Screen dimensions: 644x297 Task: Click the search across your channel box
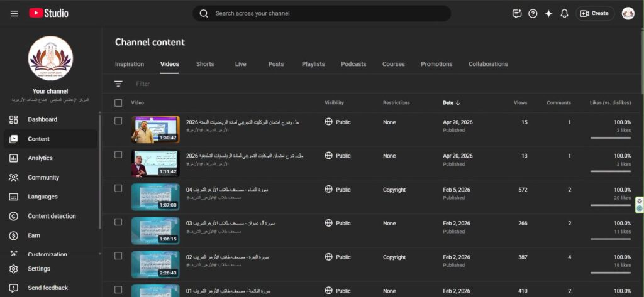tap(322, 14)
